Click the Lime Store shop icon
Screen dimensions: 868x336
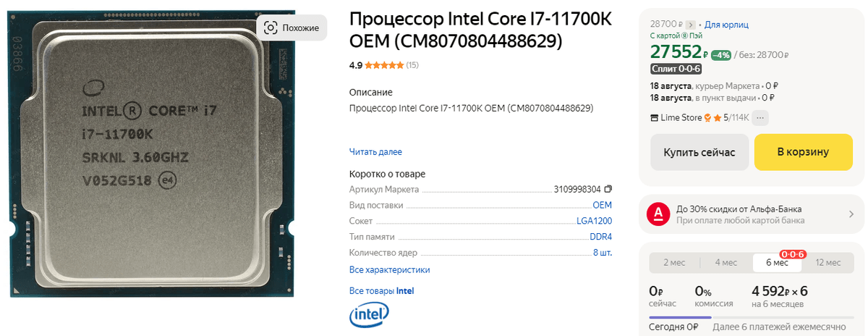click(655, 117)
